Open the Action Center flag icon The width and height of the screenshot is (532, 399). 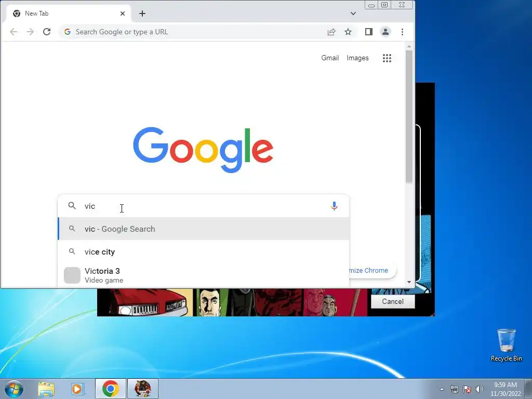467,389
